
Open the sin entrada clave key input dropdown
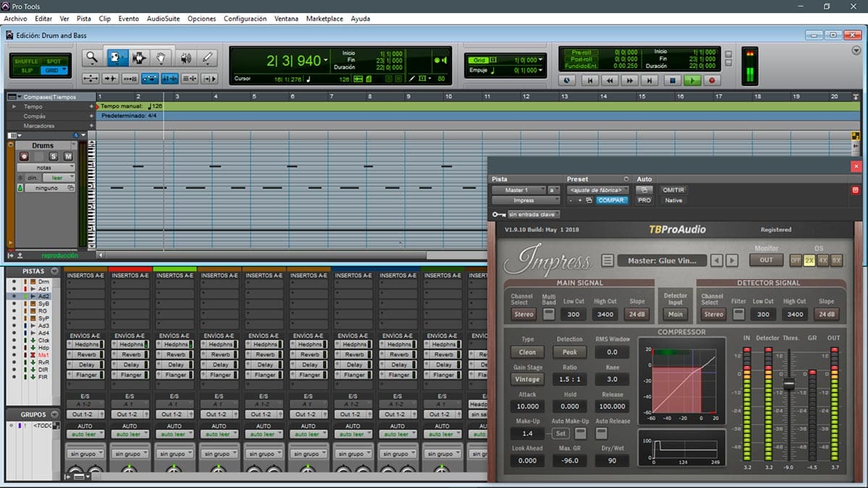(533, 214)
